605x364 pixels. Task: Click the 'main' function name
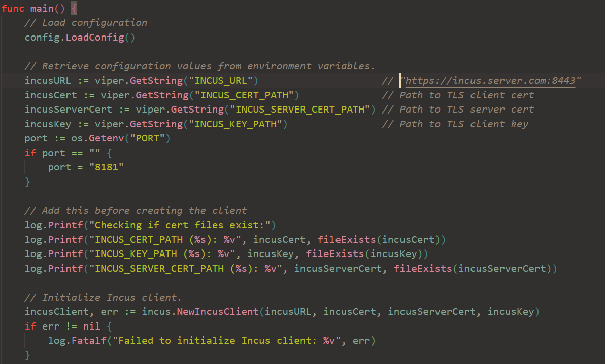point(42,8)
